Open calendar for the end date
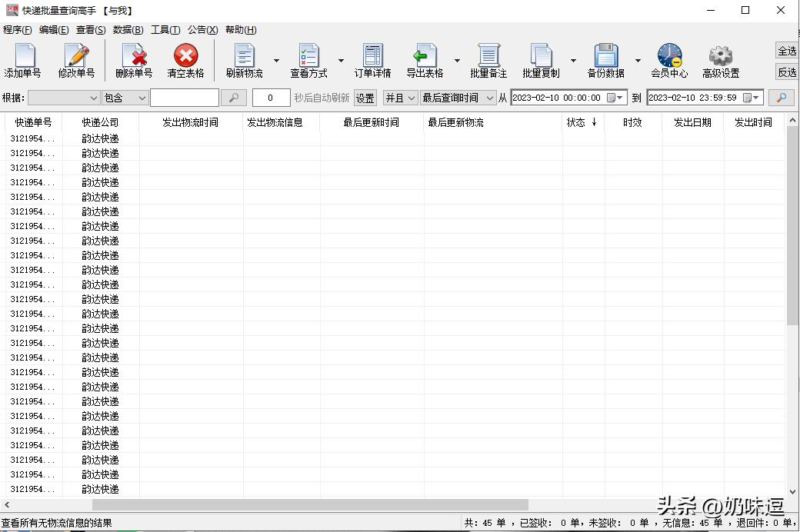Image resolution: width=800 pixels, height=532 pixels. pyautogui.click(x=751, y=98)
